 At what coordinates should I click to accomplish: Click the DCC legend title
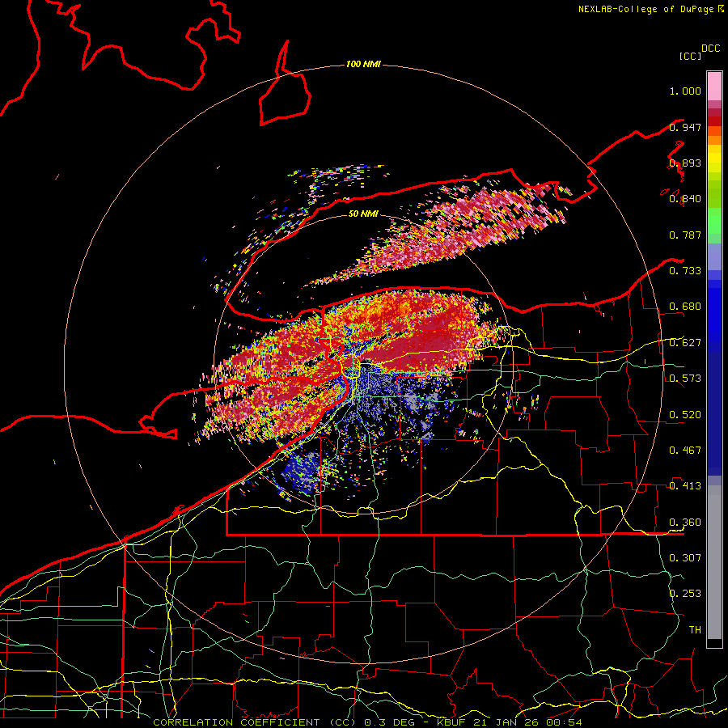click(711, 49)
